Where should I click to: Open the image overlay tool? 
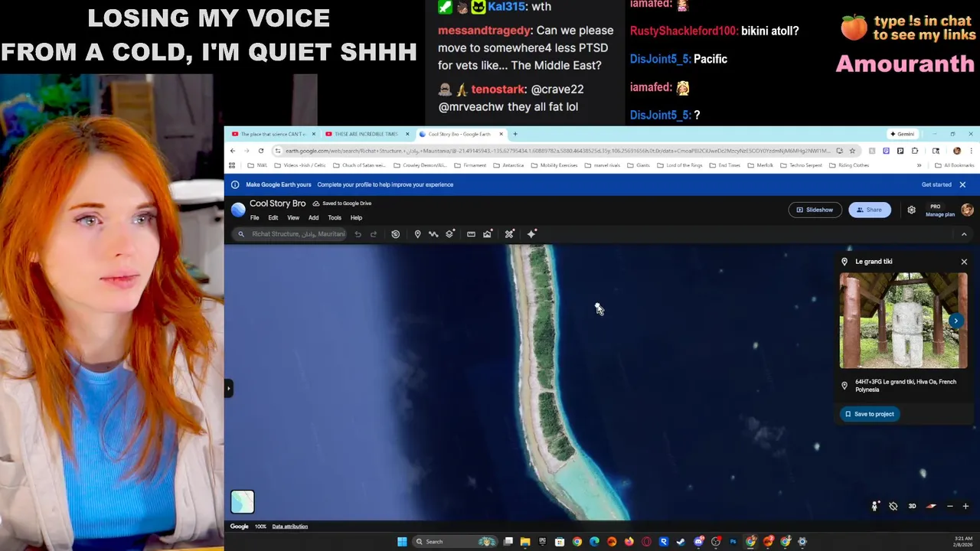(x=487, y=234)
